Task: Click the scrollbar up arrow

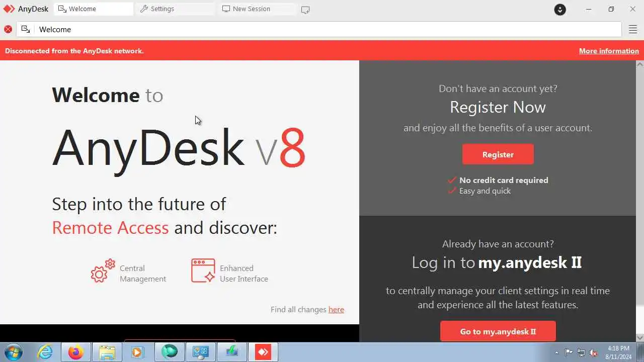Action: (640, 64)
